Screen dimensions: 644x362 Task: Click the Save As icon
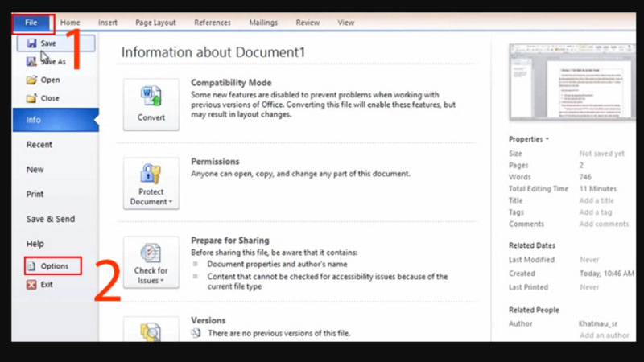click(x=31, y=62)
